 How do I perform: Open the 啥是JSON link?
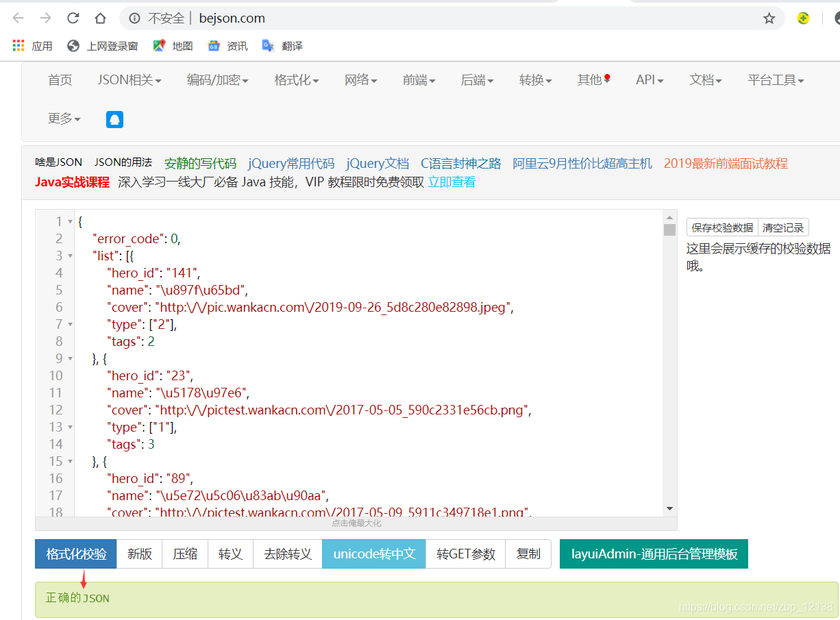tap(59, 162)
